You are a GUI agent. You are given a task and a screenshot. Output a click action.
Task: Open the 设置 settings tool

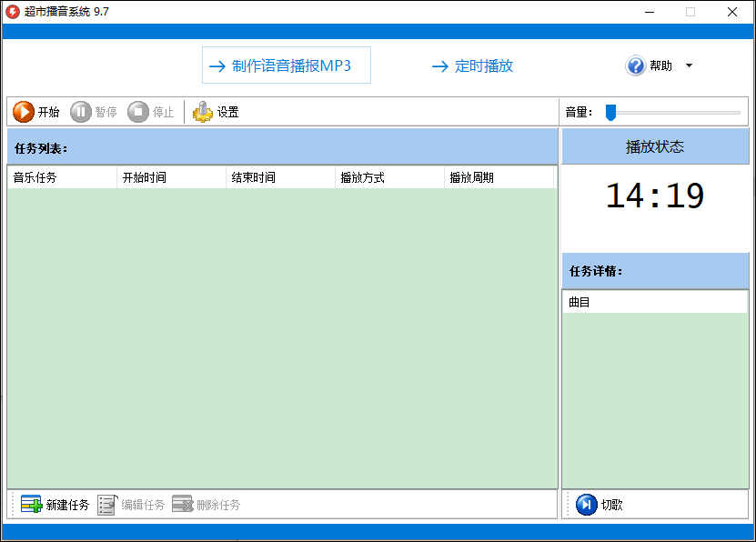tap(204, 111)
